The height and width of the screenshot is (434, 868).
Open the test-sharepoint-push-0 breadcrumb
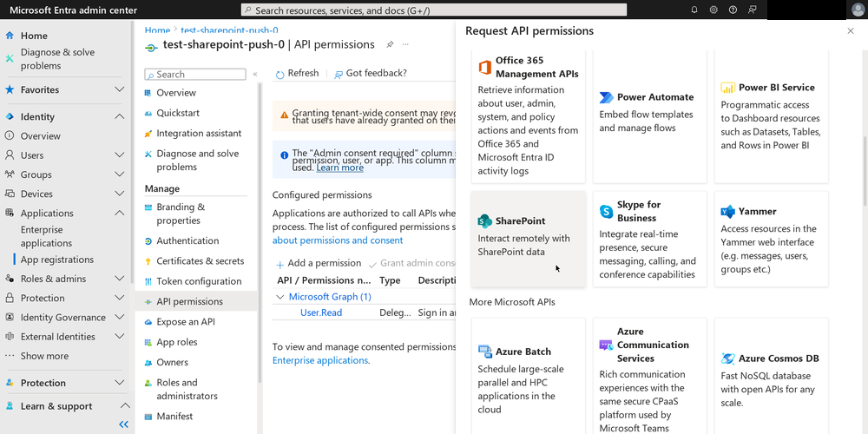click(229, 30)
